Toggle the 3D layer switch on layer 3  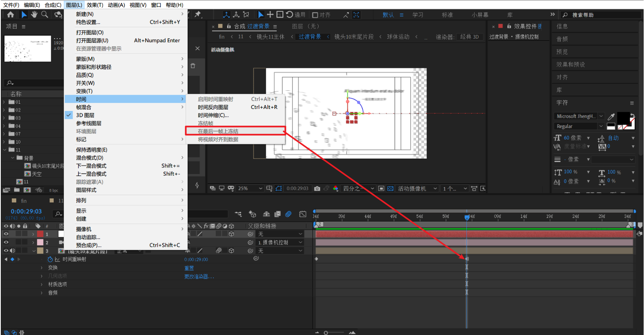point(232,251)
